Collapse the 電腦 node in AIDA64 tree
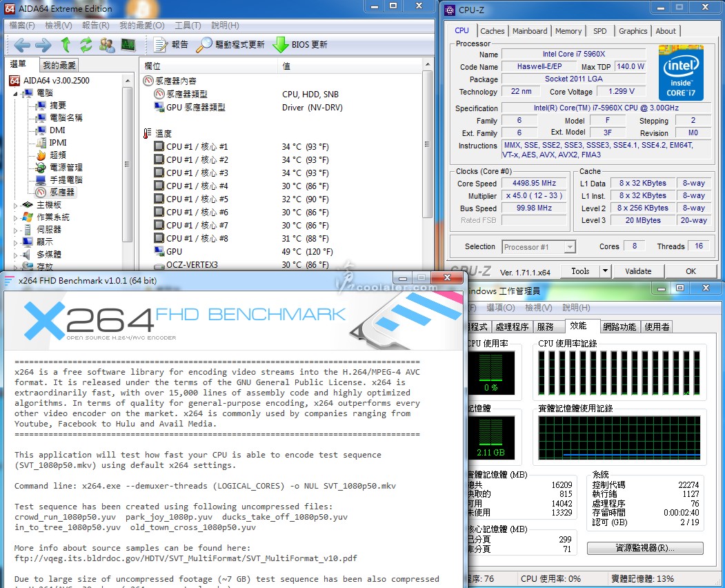 click(15, 93)
